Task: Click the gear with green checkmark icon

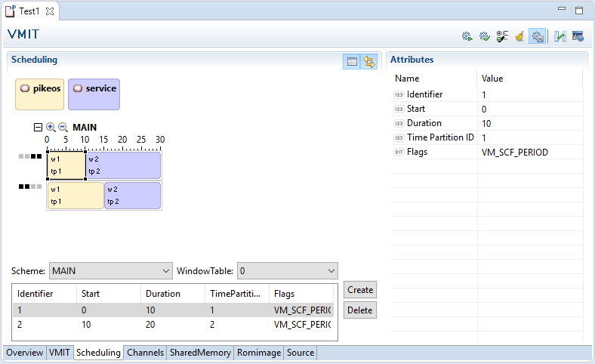Action: (x=485, y=36)
